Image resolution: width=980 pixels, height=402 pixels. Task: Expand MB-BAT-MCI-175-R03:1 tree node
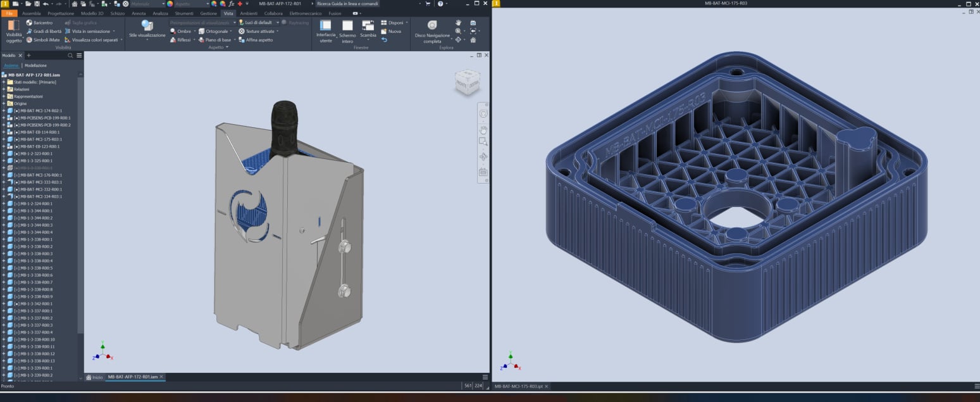4,139
